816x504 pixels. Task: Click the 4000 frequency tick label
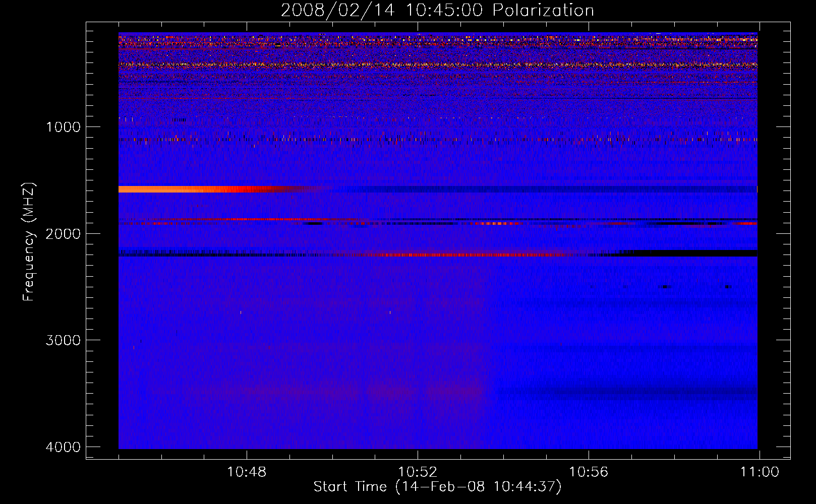(x=63, y=447)
